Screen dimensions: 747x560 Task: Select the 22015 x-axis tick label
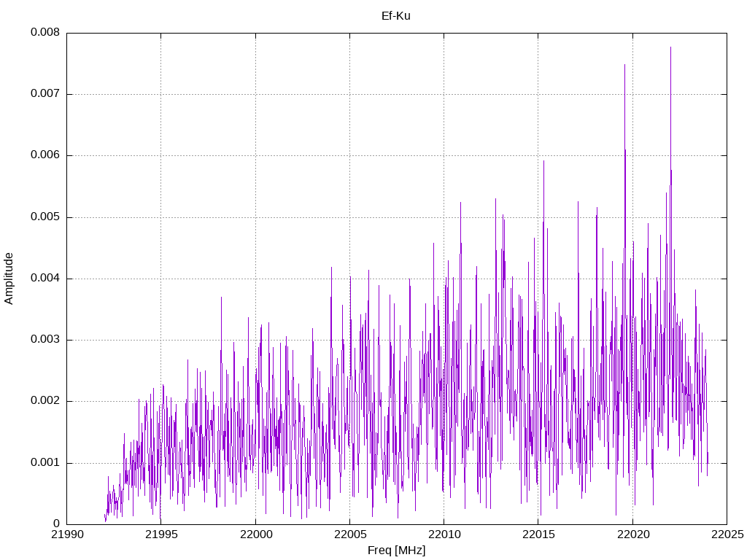pos(538,536)
